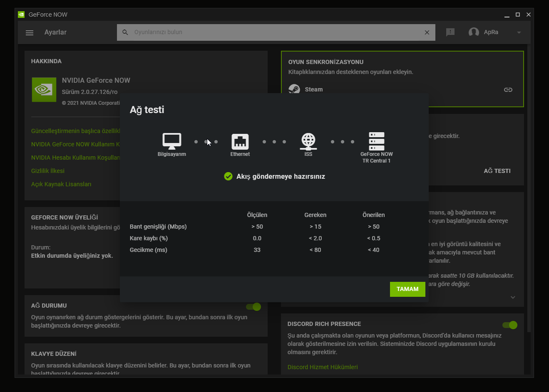Click the green ready checkmark icon
Screen dimensions: 549x392
228,177
